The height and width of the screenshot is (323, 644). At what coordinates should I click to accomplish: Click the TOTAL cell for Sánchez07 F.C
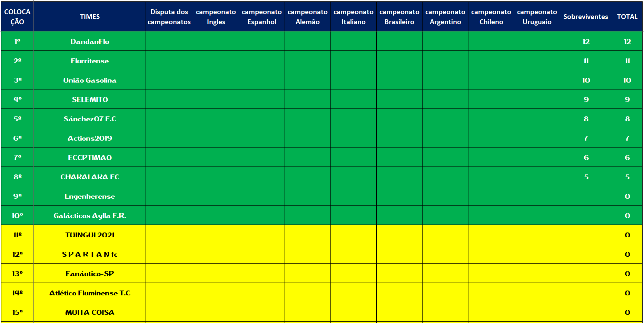(627, 119)
